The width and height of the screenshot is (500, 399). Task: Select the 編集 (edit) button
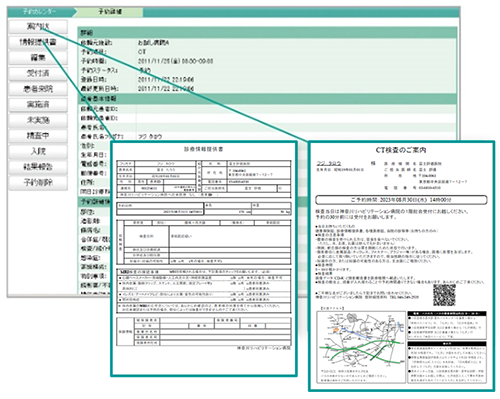[38, 58]
